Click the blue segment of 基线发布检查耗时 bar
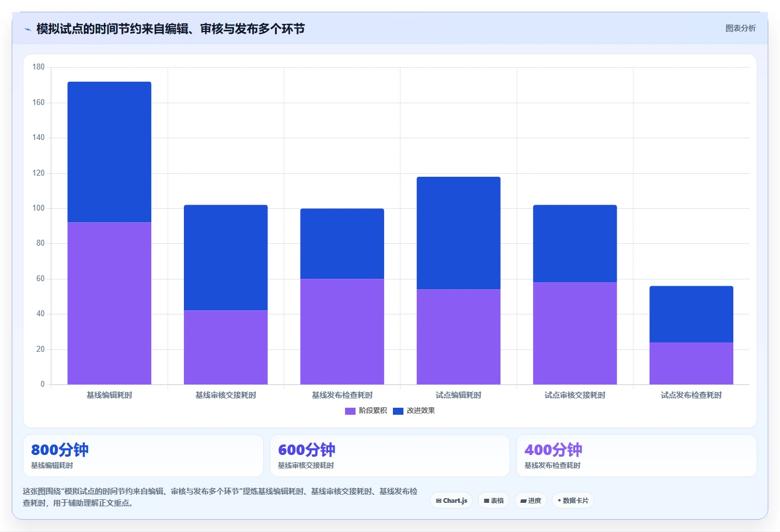Viewport: 780px width, 532px height. [x=342, y=244]
